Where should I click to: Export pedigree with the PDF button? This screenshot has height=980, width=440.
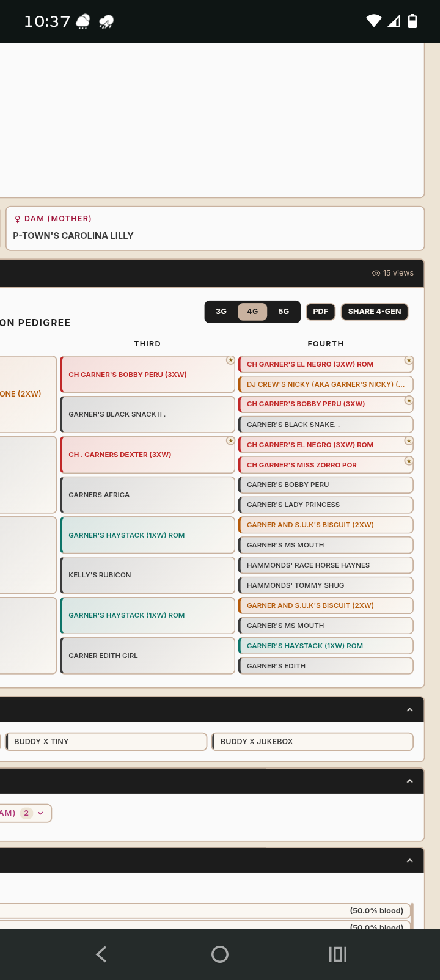click(321, 312)
